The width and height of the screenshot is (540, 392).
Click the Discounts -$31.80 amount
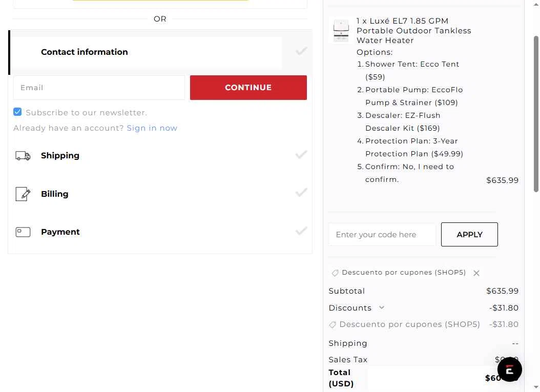pyautogui.click(x=504, y=308)
